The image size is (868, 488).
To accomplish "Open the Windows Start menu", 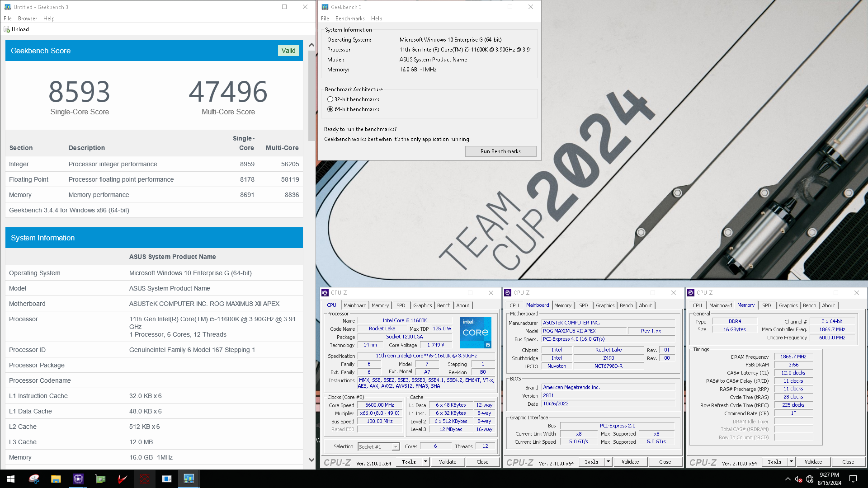I will point(11,479).
